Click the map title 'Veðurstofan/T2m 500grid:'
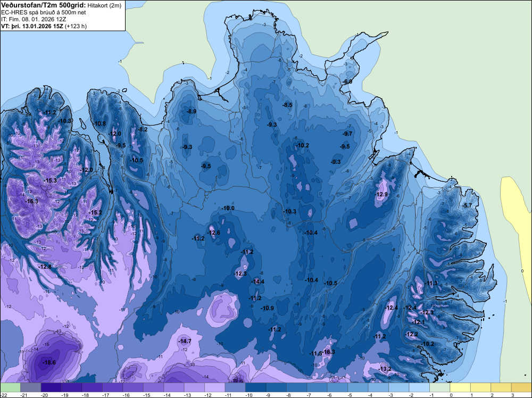The image size is (532, 398). [44, 5]
